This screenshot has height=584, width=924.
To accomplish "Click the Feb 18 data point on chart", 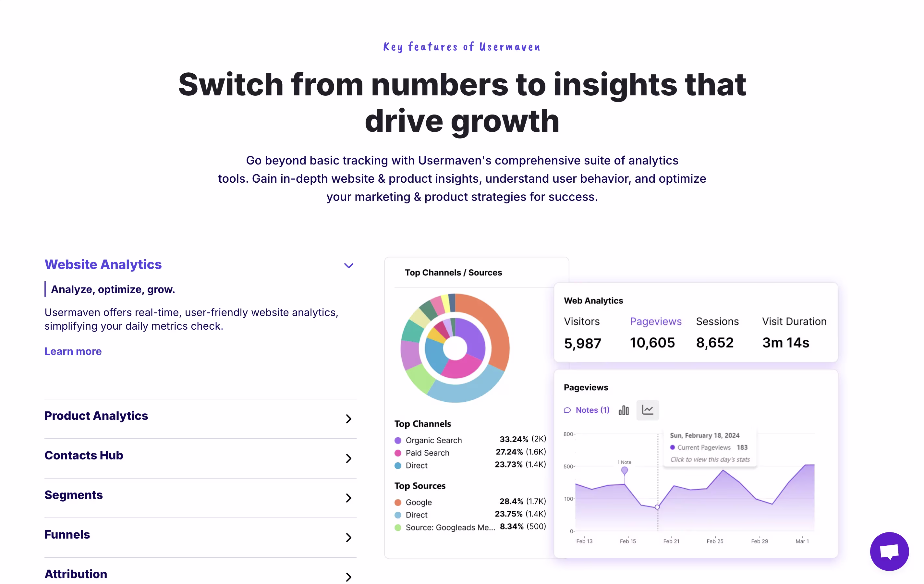I will 657,507.
